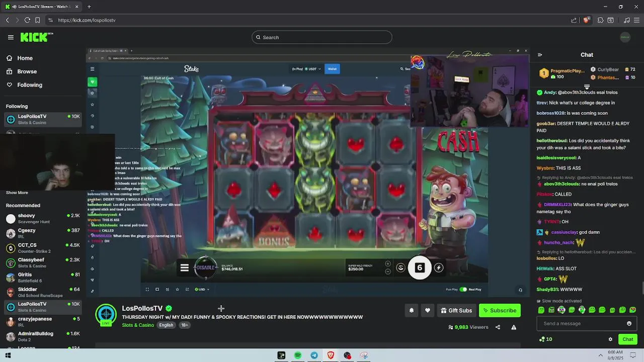Click in the Search field
The image size is (644, 362).
coord(321,37)
